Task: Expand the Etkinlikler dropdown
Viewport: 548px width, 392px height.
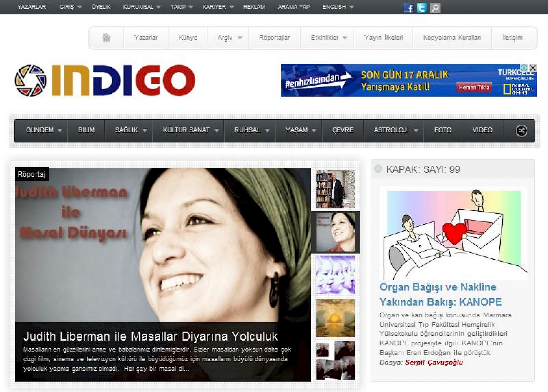Action: coord(329,38)
